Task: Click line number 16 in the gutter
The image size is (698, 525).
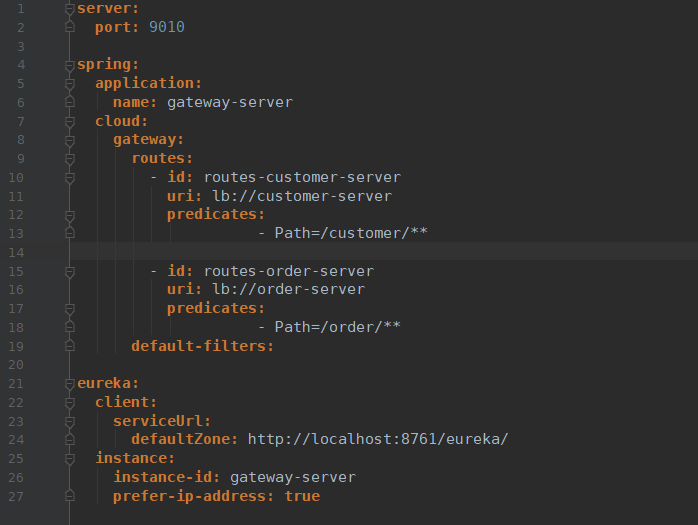Action: click(x=16, y=290)
